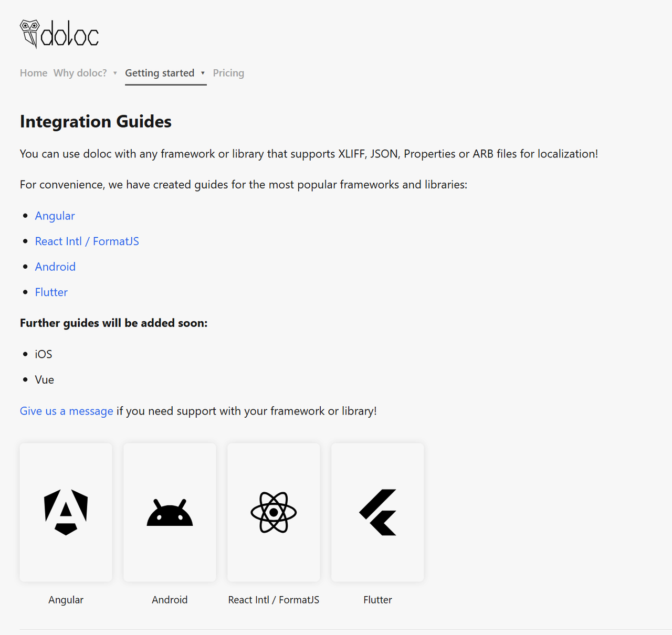This screenshot has width=672, height=635.
Task: Select the React atom icon
Action: [273, 512]
